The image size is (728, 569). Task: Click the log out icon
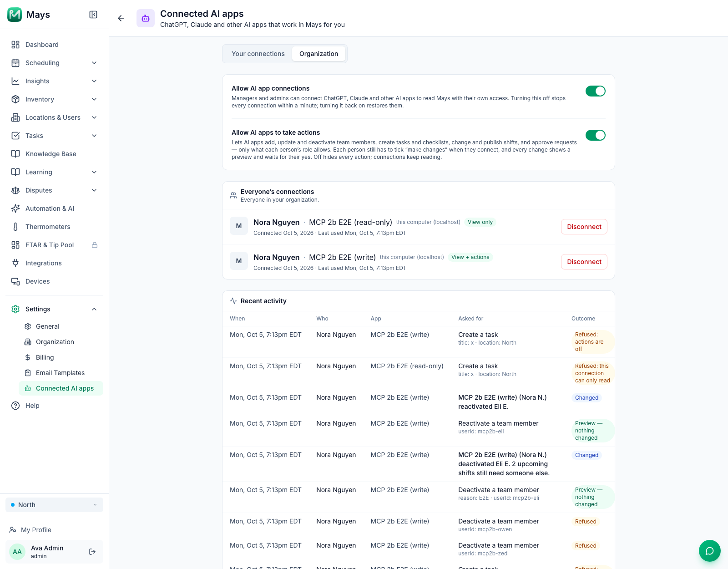pyautogui.click(x=92, y=552)
